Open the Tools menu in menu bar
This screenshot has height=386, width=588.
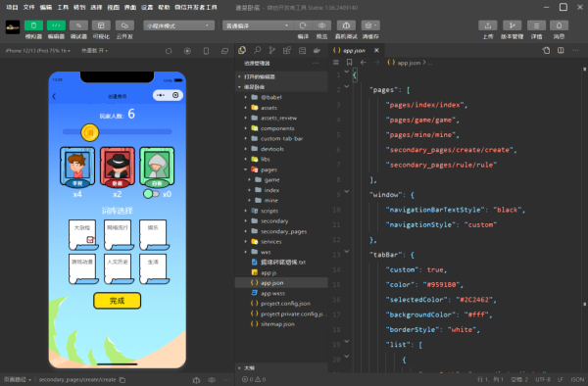click(63, 7)
